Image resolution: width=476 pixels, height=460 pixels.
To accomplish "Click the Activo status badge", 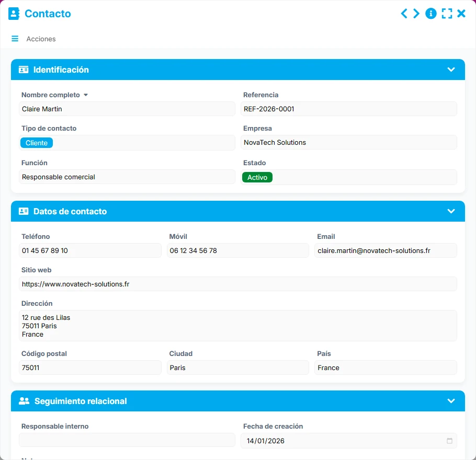I will click(257, 178).
